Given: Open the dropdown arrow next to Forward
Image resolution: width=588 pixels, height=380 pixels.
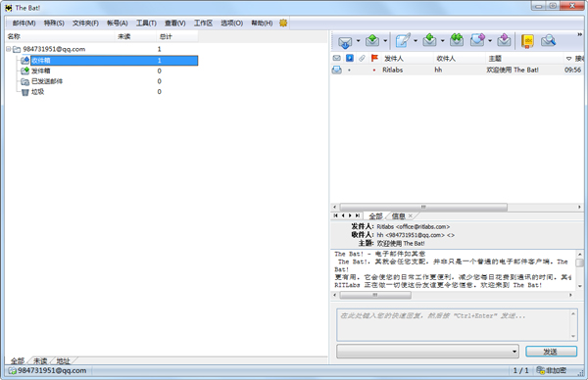Looking at the screenshot, I should tap(490, 40).
